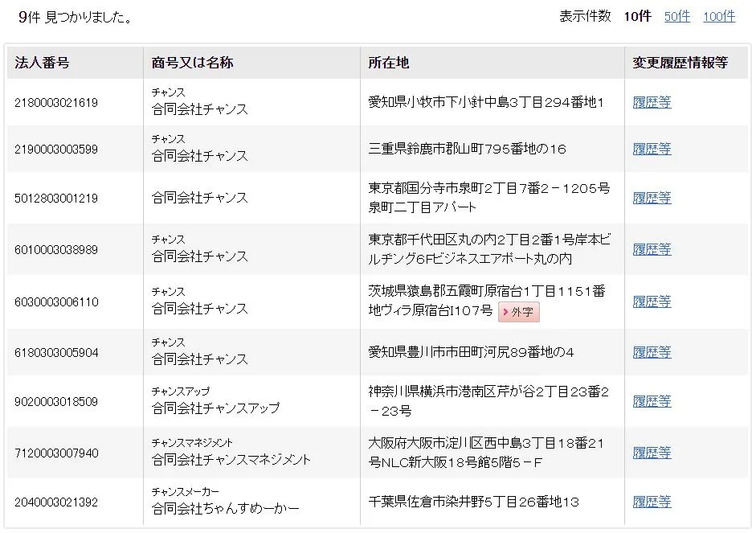This screenshot has width=756, height=533.
Task: Open 履歴等 for corporate number 2180003021619
Action: 652,103
